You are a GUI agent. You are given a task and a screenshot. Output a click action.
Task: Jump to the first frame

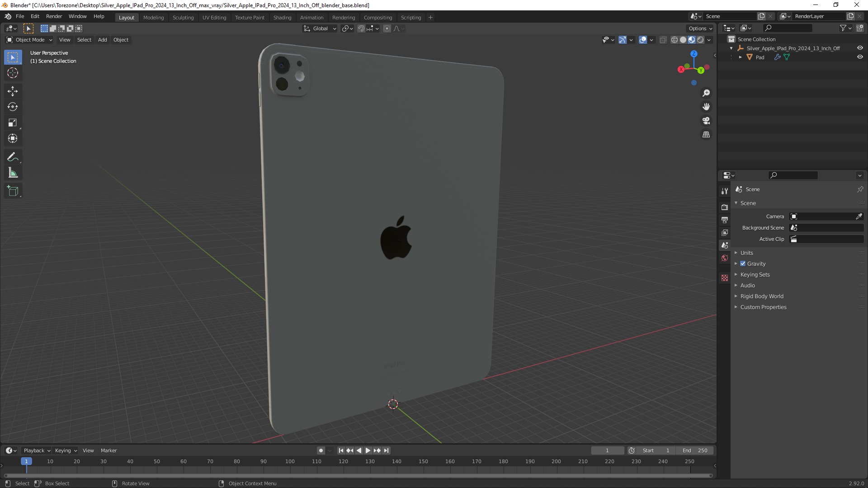tap(341, 450)
